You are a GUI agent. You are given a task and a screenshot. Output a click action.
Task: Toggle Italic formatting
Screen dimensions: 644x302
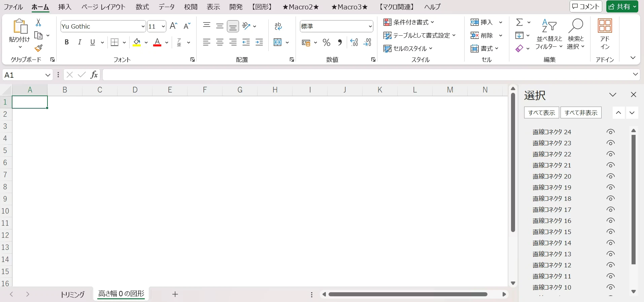pos(80,42)
